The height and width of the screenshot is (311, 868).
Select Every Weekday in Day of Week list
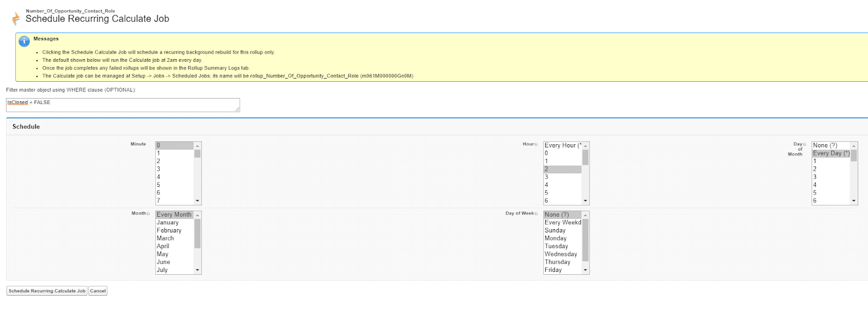tap(563, 223)
